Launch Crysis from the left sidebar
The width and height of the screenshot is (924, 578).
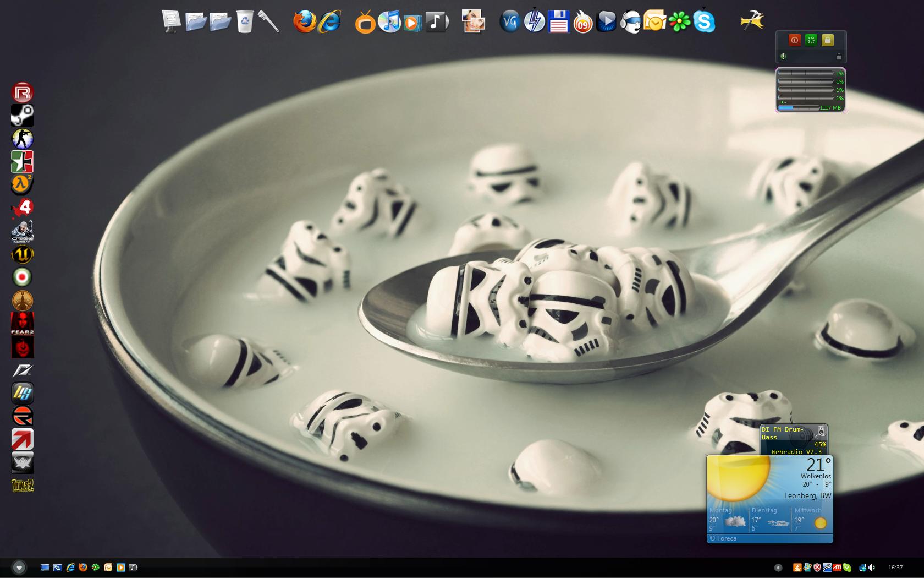pos(23,231)
